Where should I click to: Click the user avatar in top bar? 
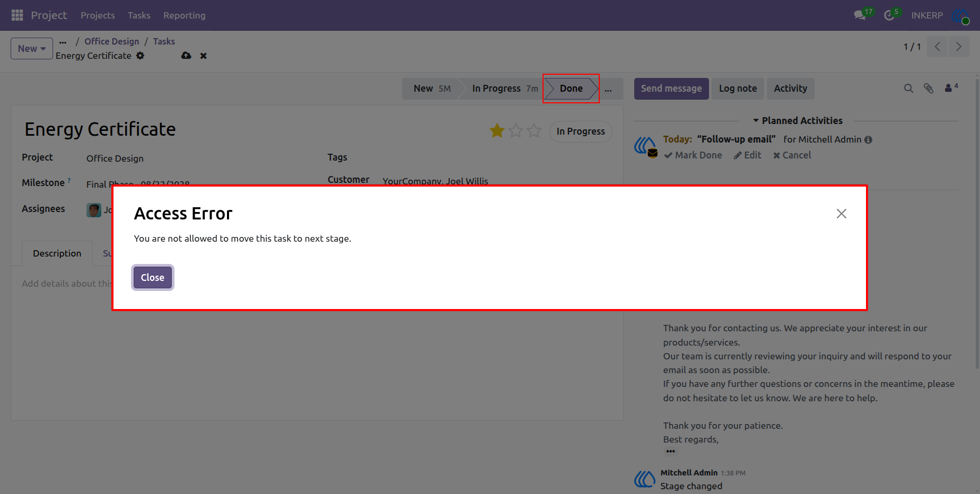tap(960, 15)
